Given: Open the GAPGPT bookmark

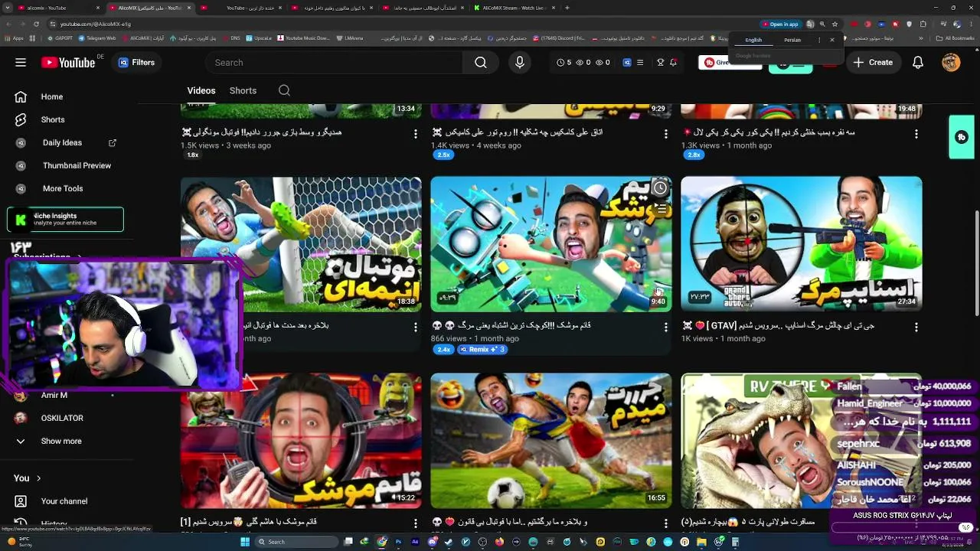Looking at the screenshot, I should tap(60, 38).
